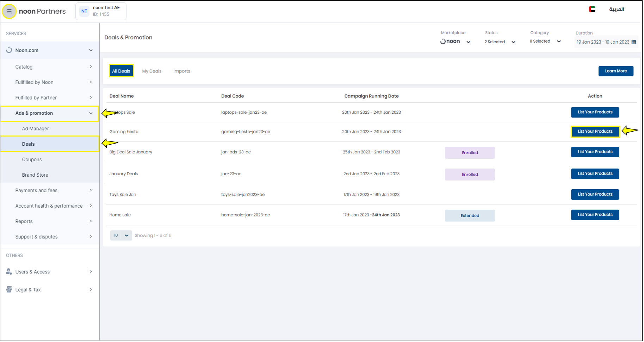644x342 pixels.
Task: Open Coupons in the sidebar
Action: pos(32,160)
